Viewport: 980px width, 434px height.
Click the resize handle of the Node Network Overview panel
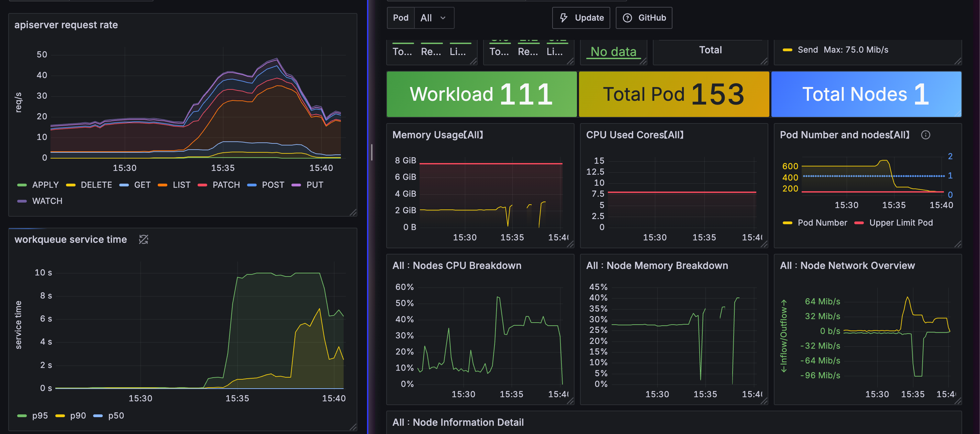(x=958, y=401)
